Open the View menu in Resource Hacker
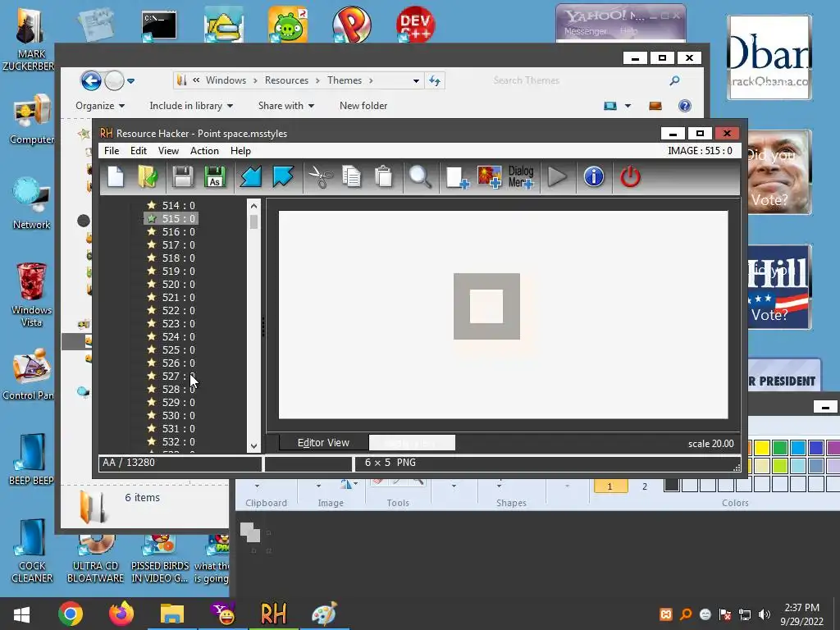840x630 pixels. (x=168, y=151)
